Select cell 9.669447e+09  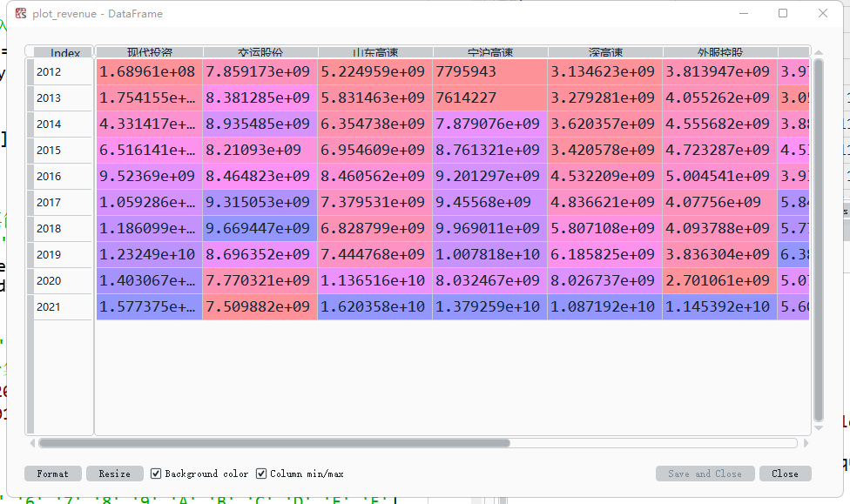[260, 228]
